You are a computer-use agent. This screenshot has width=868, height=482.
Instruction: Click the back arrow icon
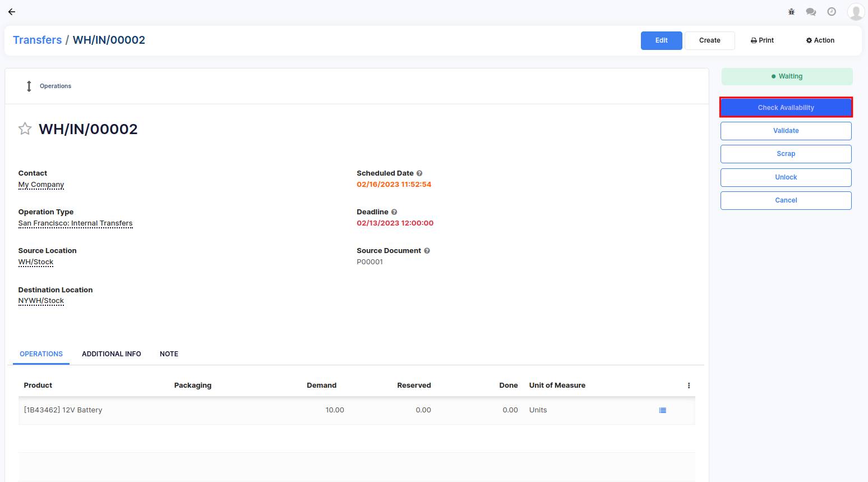click(12, 12)
